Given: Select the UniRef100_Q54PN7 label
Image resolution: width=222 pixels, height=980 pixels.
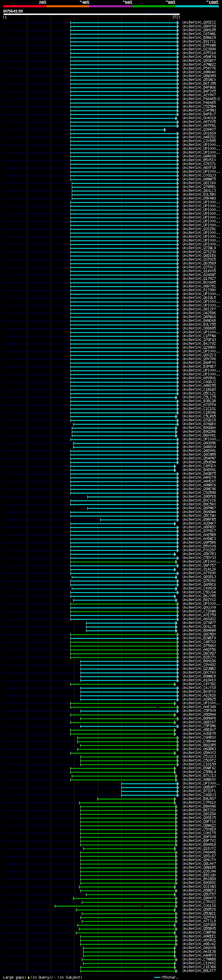Looking at the screenshot, I should [199, 459].
